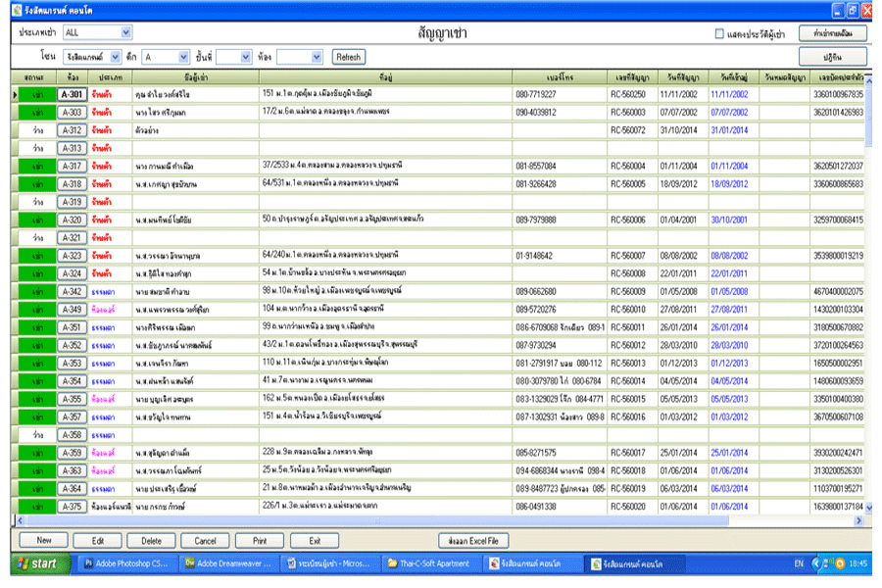Click the EN language indicator in tray
This screenshot has width=882, height=588.
[x=799, y=563]
